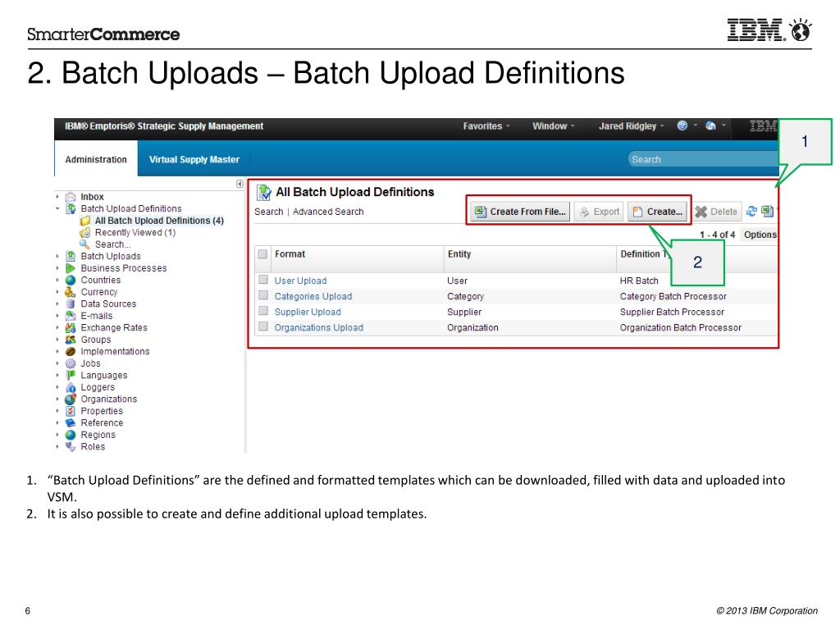Viewport: 840px width, 630px height.
Task: Open the Jared Ridgley user dropdown
Action: click(x=631, y=126)
